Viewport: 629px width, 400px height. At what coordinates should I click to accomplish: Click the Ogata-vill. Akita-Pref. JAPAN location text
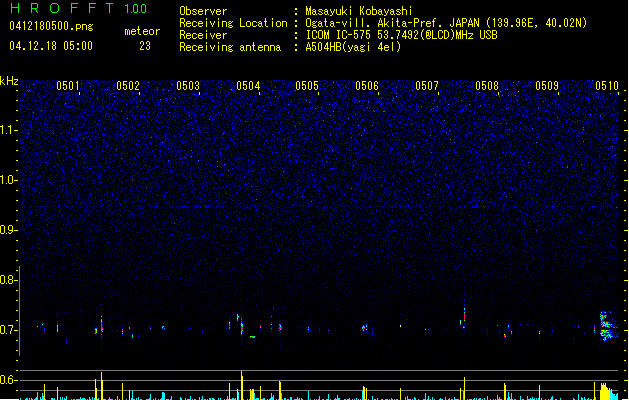click(x=446, y=23)
